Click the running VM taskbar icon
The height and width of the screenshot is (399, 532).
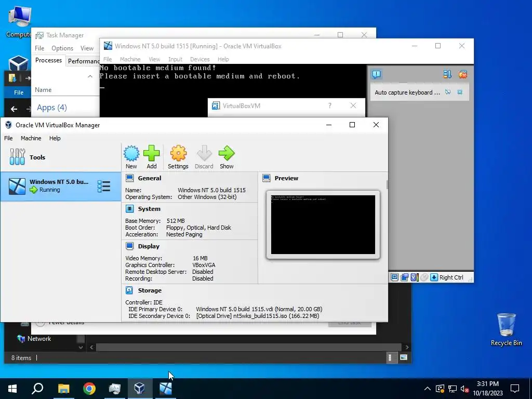166,389
